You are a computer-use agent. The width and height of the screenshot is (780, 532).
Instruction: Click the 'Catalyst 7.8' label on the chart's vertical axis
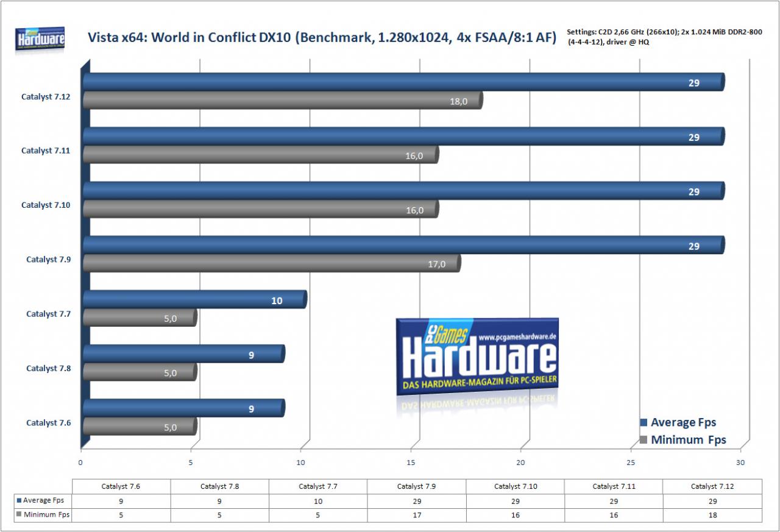(49, 368)
